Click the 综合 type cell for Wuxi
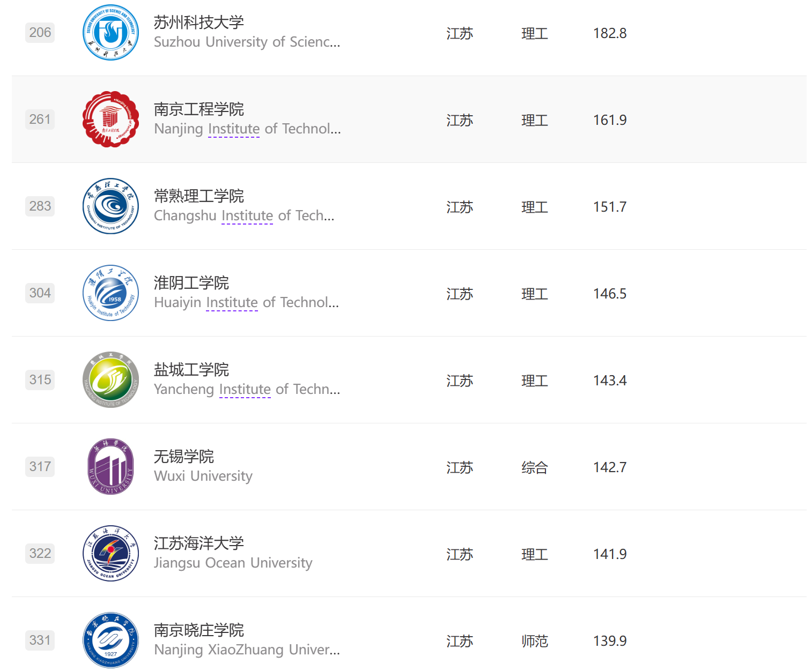Screen dimensions: 812x671 534,467
